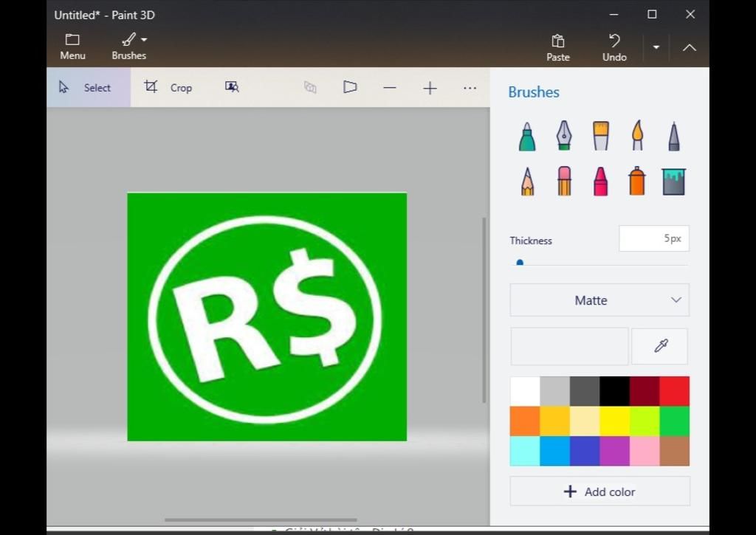Undo the last action
The image size is (756, 535).
[614, 47]
